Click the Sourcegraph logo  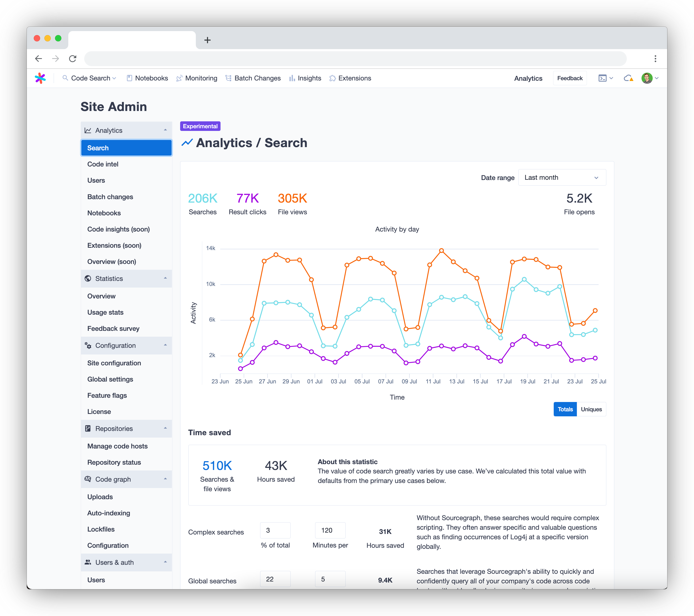tap(40, 78)
